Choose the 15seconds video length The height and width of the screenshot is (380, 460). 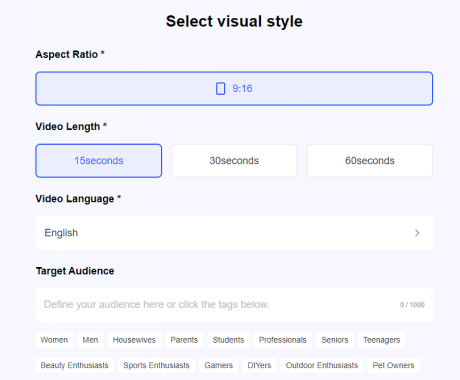coord(99,161)
